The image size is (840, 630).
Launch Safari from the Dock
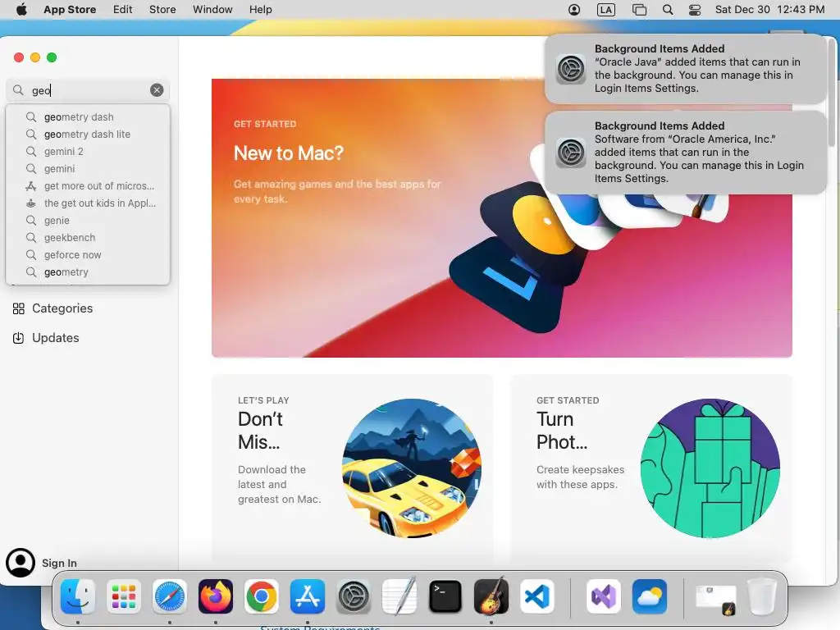pyautogui.click(x=170, y=596)
